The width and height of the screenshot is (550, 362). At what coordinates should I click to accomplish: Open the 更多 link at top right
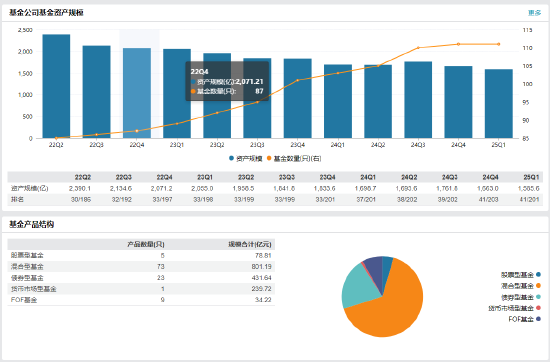(x=535, y=13)
